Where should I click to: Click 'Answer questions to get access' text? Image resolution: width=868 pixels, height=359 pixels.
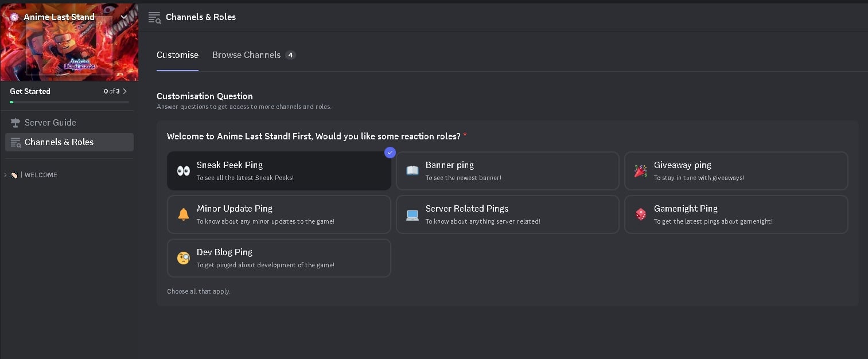tap(244, 107)
